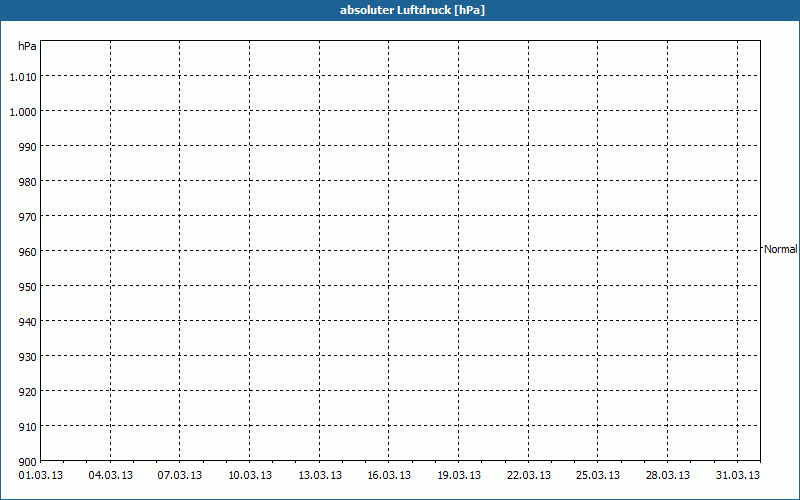Viewport: 800px width, 500px height.
Task: Pick the 10.03.13 date on the axis
Action: [x=250, y=476]
